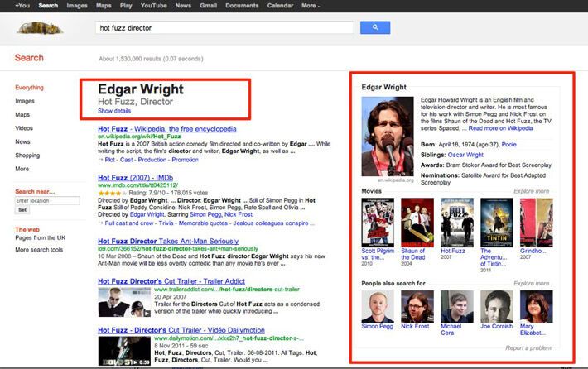Open the More dropdown in top bar

coord(311,5)
